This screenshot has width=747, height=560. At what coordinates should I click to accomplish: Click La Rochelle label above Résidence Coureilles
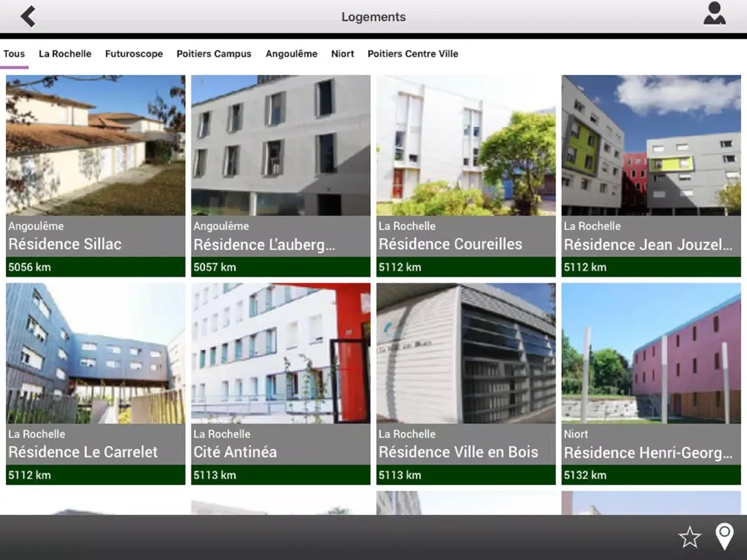point(407,226)
